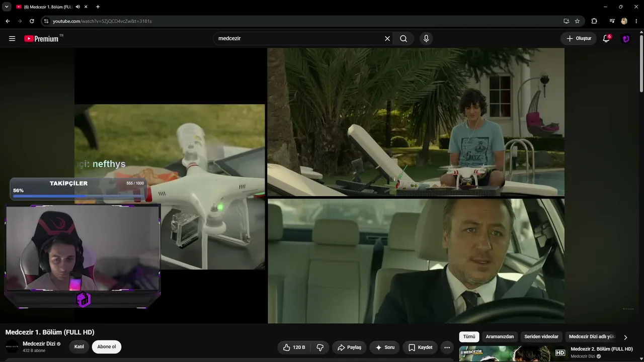Open YouTube notifications bell

[606, 39]
